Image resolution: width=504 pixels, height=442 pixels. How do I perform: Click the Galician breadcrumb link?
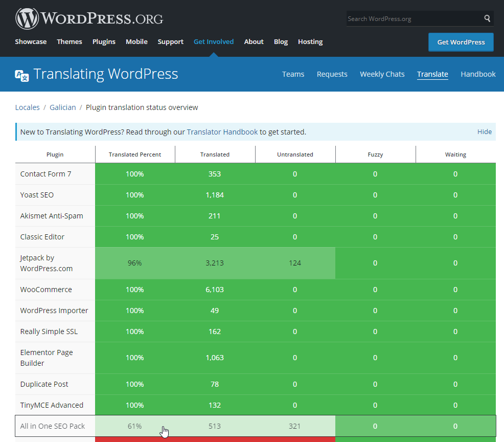63,107
